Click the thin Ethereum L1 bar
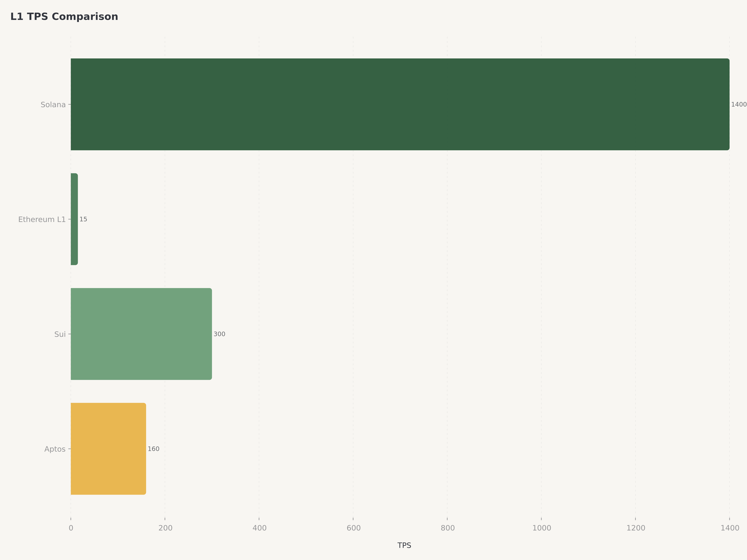Screen dimensions: 747x560 tap(74, 219)
